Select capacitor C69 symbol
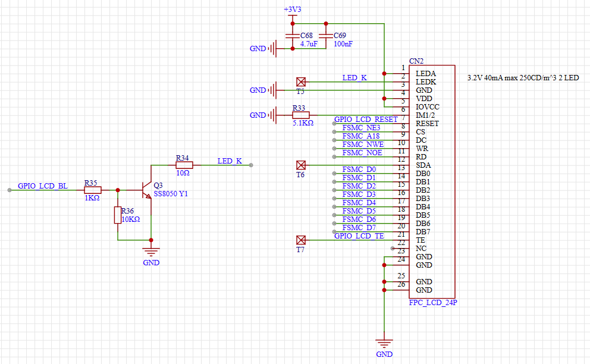The width and height of the screenshot is (590, 364). click(326, 36)
